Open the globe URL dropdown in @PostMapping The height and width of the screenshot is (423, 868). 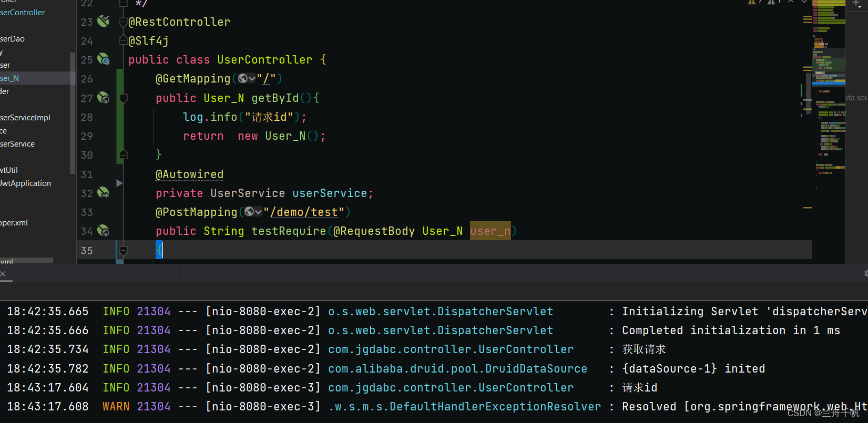click(x=258, y=212)
